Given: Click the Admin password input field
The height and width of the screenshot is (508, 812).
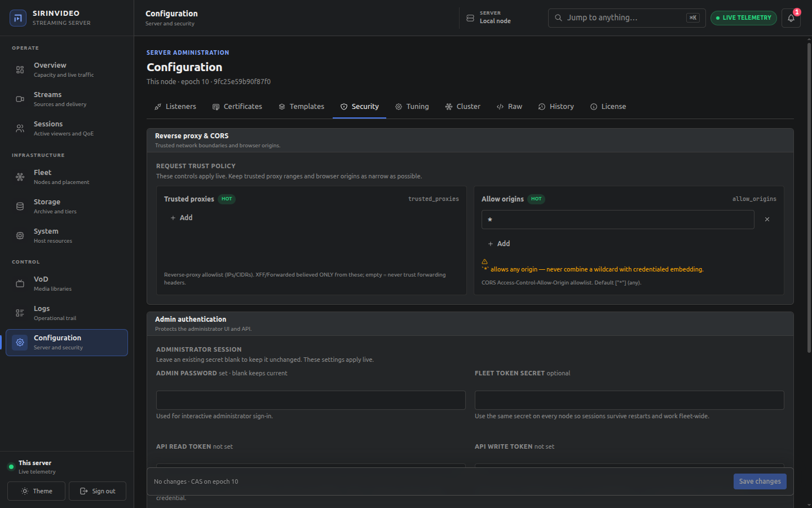Looking at the screenshot, I should pyautogui.click(x=311, y=400).
